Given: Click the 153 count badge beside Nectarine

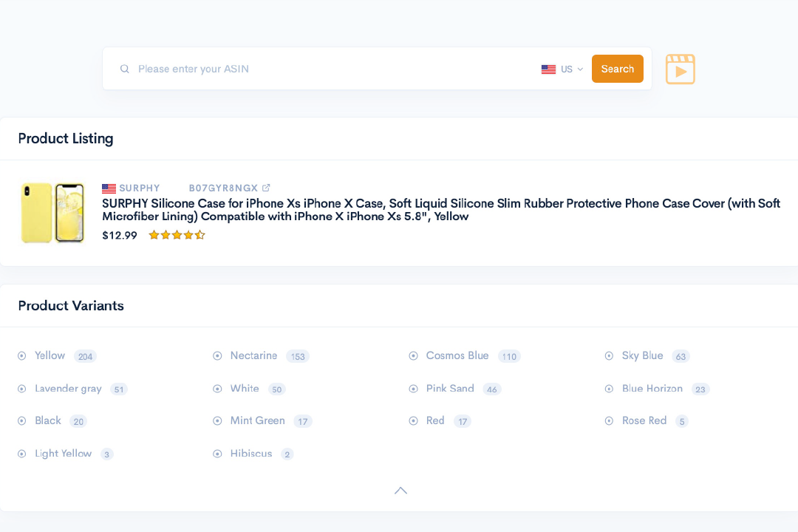Looking at the screenshot, I should tap(298, 356).
